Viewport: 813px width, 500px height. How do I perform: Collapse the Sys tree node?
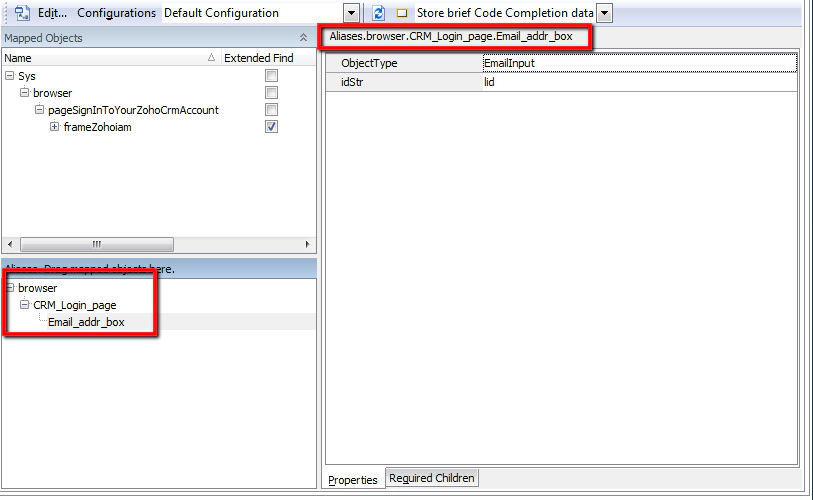click(9, 76)
